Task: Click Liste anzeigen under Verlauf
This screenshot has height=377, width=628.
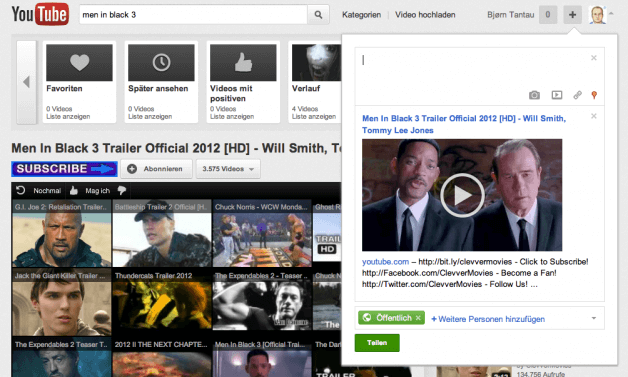Action: point(314,117)
